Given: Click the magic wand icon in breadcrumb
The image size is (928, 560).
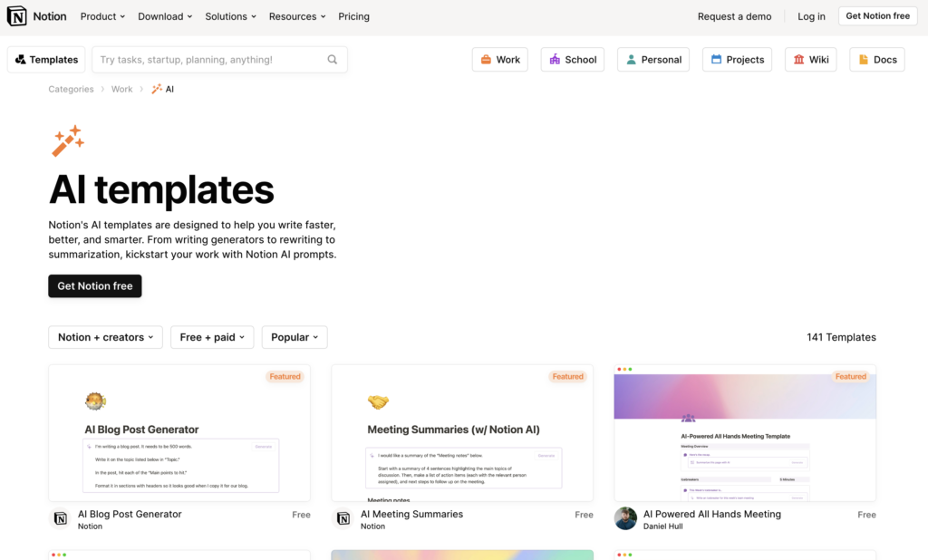Looking at the screenshot, I should click(x=157, y=89).
